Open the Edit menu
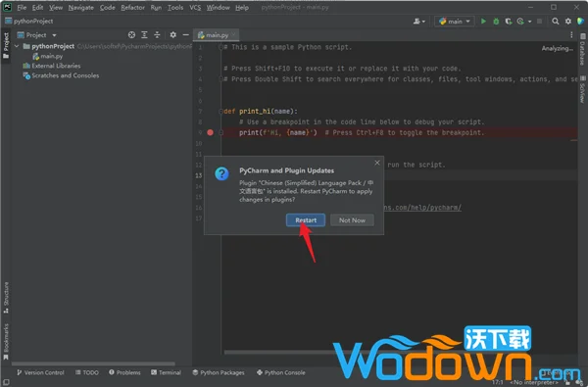 pyautogui.click(x=37, y=8)
